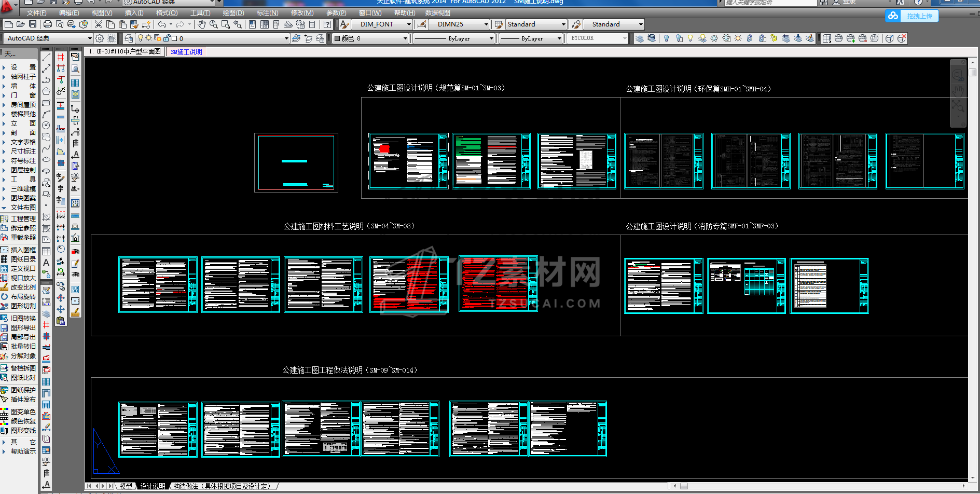Select the Circle draw tool

pos(46,126)
